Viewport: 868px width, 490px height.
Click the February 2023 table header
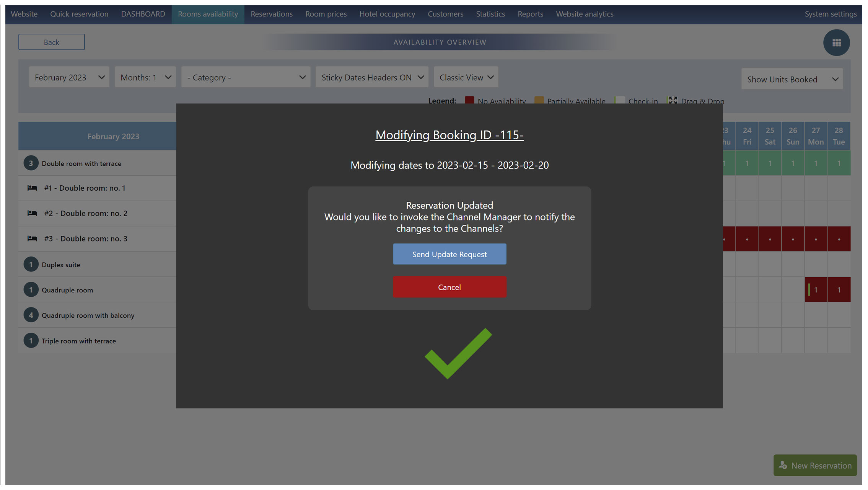coord(97,136)
